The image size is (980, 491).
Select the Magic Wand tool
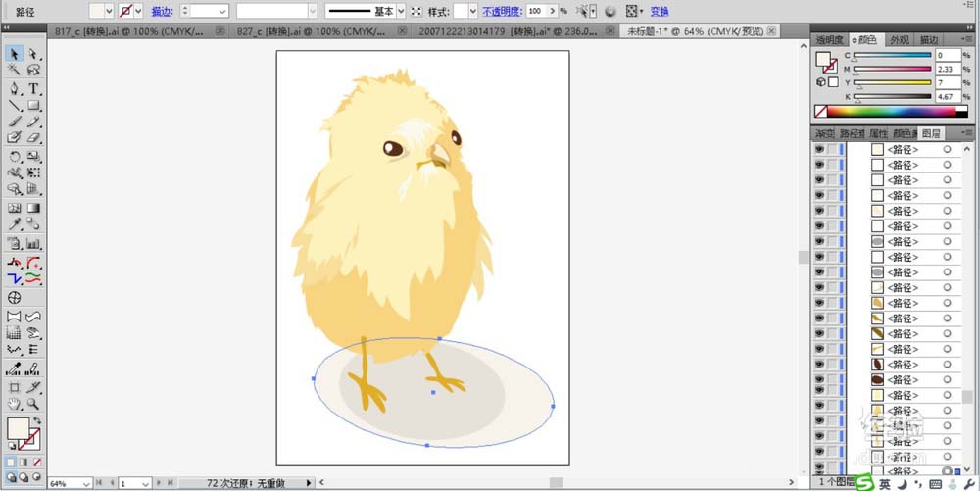pyautogui.click(x=15, y=70)
